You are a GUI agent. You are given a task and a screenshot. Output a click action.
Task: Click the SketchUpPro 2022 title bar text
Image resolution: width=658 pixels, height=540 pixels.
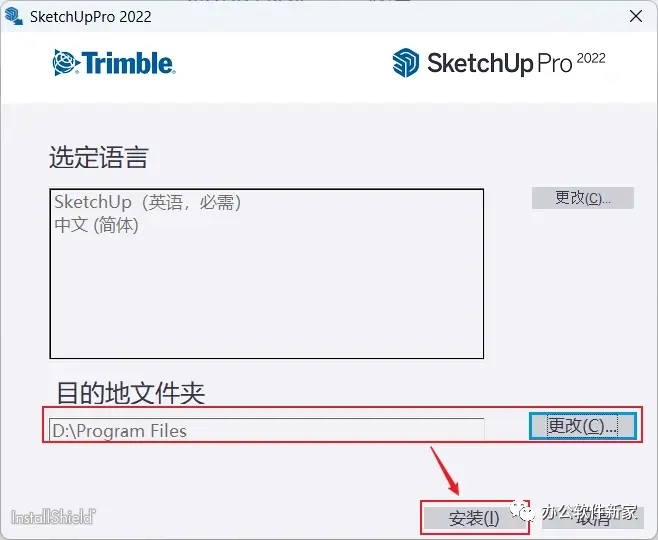[91, 17]
